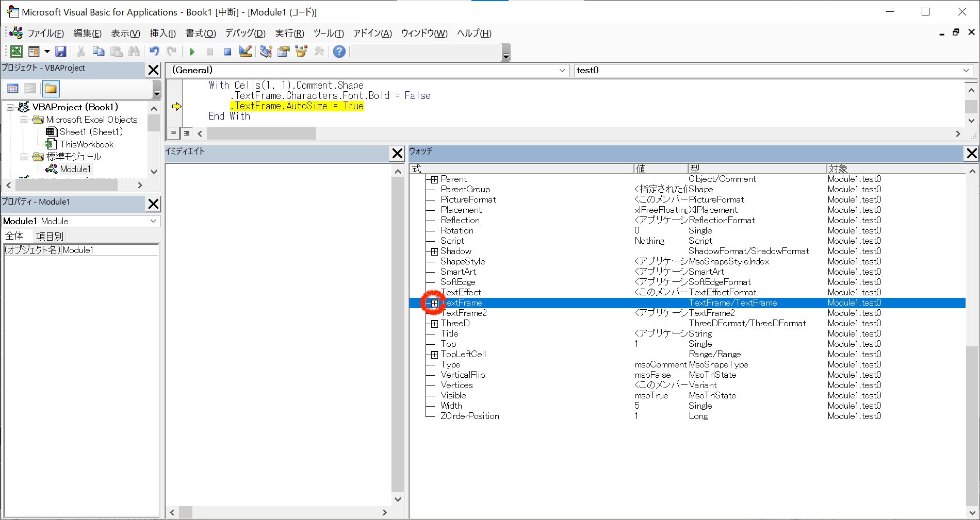Edit the (オブジェクト名) Module1 value field
The width and height of the screenshot is (980, 520).
[110, 250]
